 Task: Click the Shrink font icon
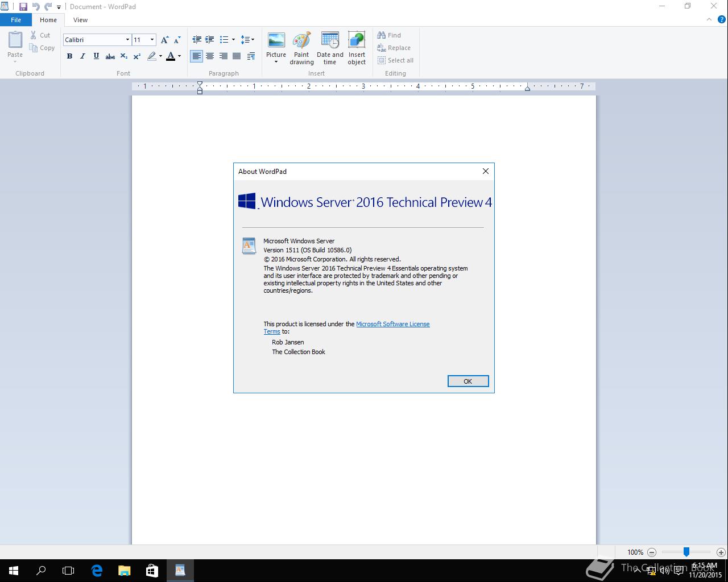click(x=177, y=40)
